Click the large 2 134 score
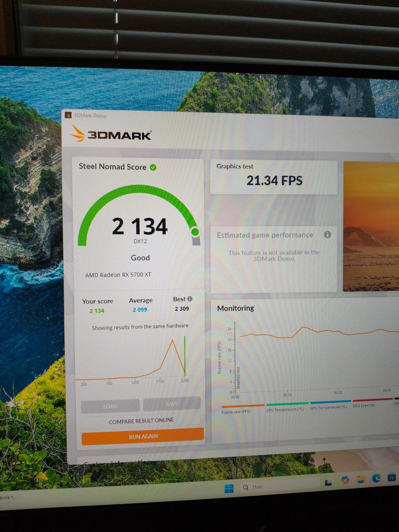399x532 pixels. (140, 227)
